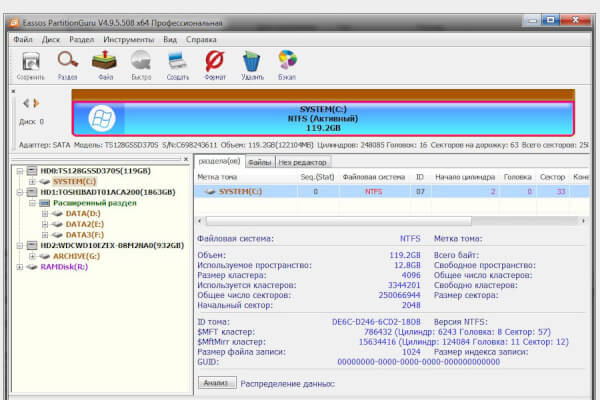Image resolution: width=600 pixels, height=400 pixels.
Task: Select SYSTEM(C:) in the disk tree
Action: pos(74,181)
